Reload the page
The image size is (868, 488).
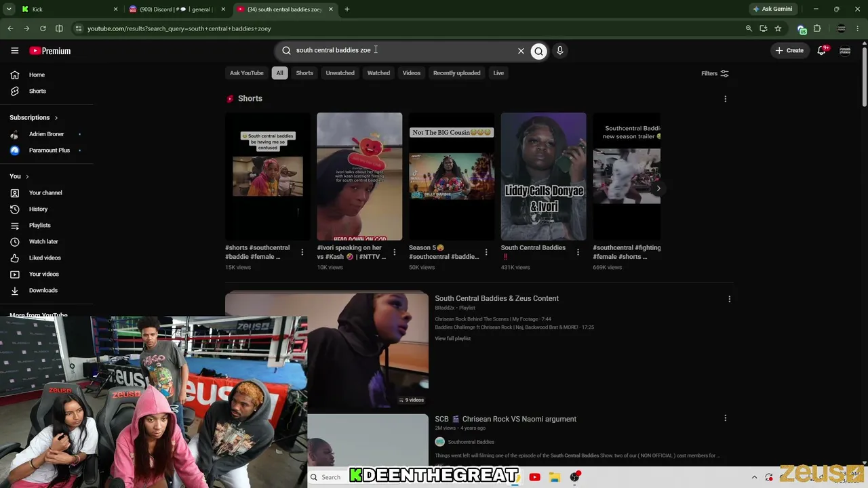coord(43,28)
